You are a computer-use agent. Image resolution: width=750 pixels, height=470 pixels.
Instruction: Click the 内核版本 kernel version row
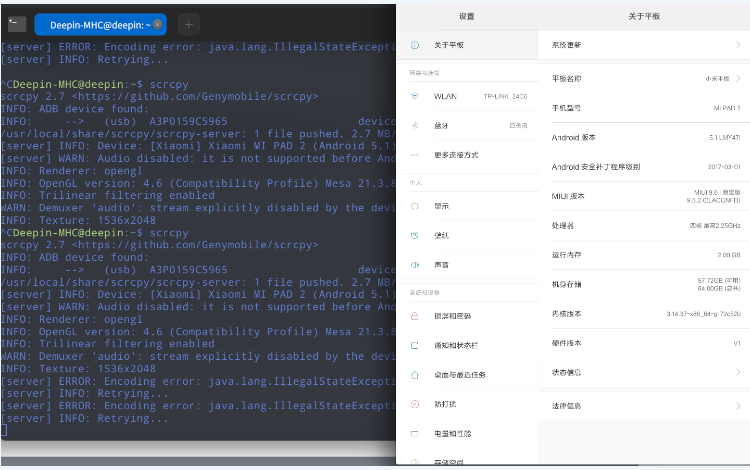(x=644, y=314)
